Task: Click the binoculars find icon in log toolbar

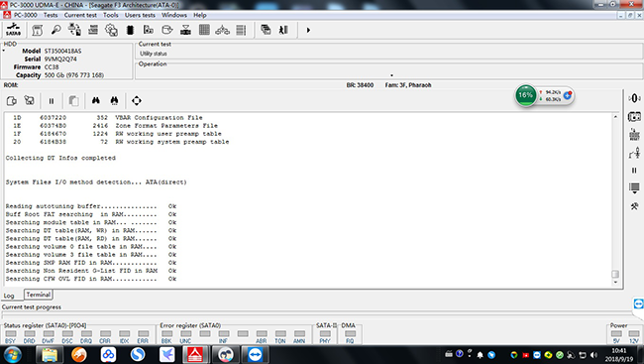Action: [x=96, y=101]
